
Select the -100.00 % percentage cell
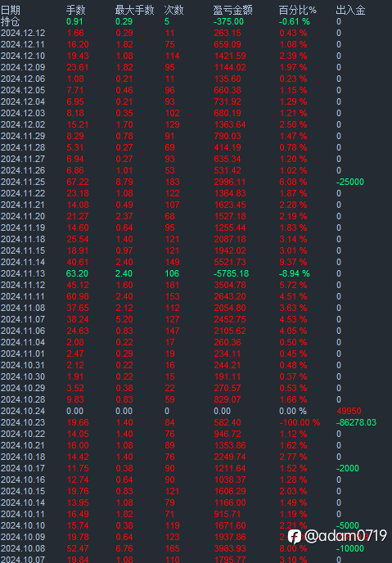pyautogui.click(x=300, y=423)
